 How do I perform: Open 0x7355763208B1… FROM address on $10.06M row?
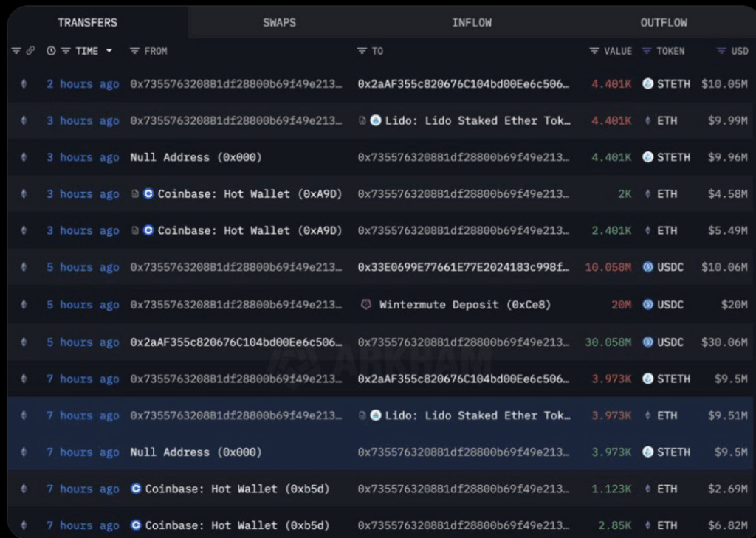click(x=236, y=267)
